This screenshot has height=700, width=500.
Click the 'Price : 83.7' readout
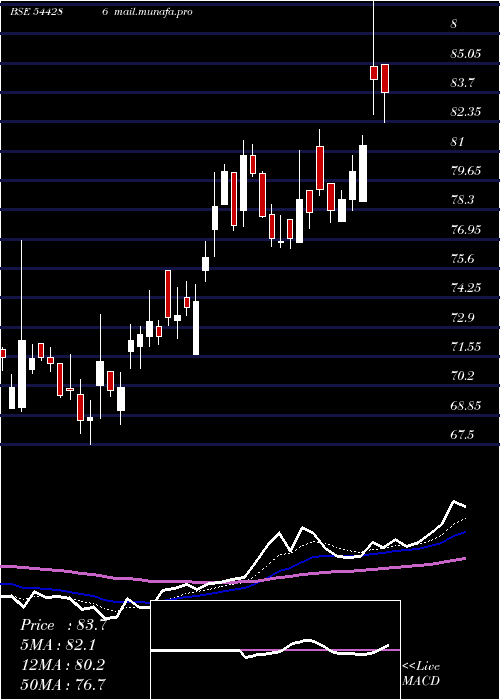click(x=63, y=625)
